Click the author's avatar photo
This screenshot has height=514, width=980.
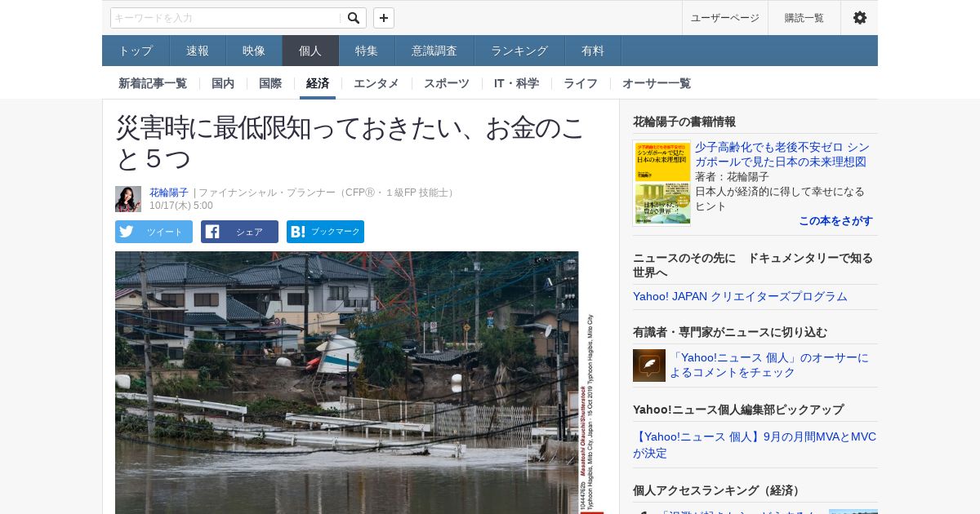(128, 199)
